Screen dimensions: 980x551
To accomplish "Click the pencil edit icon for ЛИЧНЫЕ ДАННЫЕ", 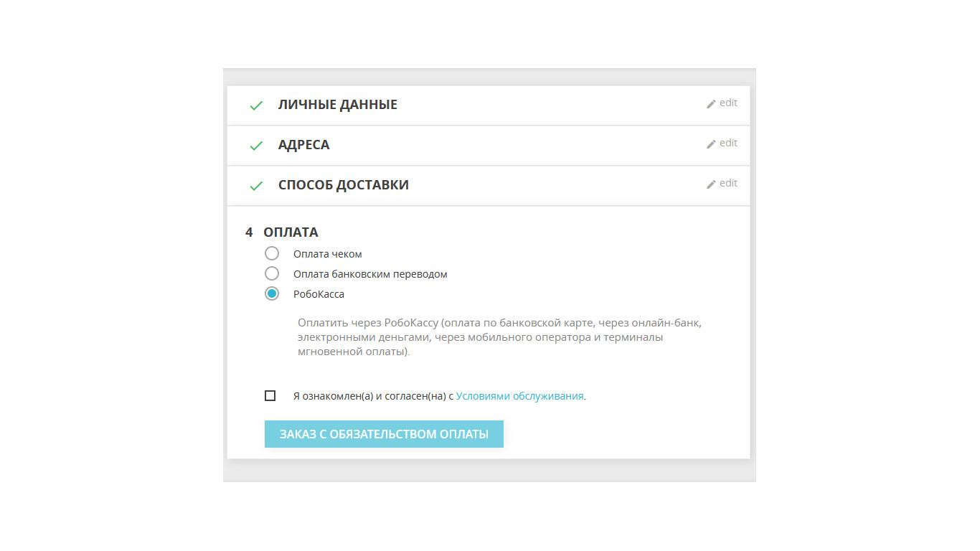I will coord(712,104).
